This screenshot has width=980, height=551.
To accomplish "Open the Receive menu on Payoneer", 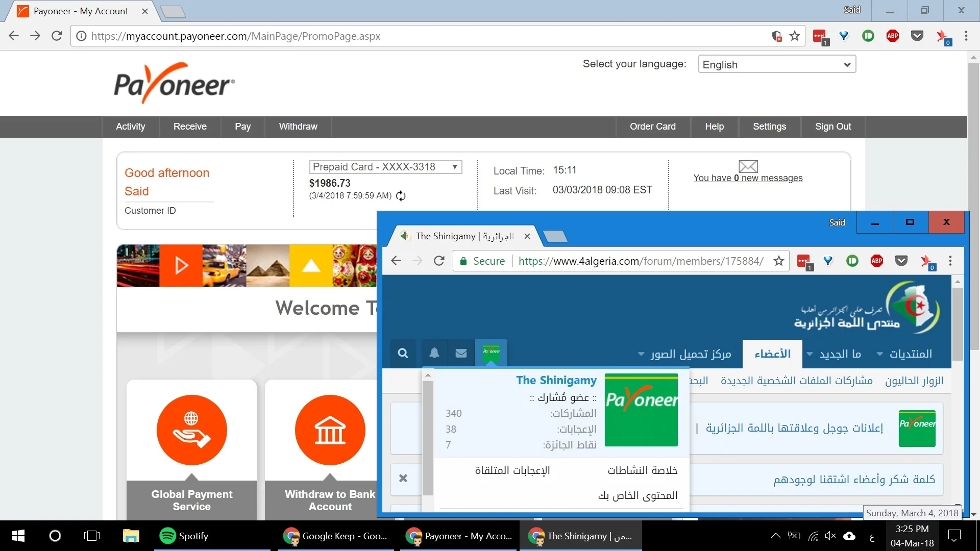I will pos(190,127).
